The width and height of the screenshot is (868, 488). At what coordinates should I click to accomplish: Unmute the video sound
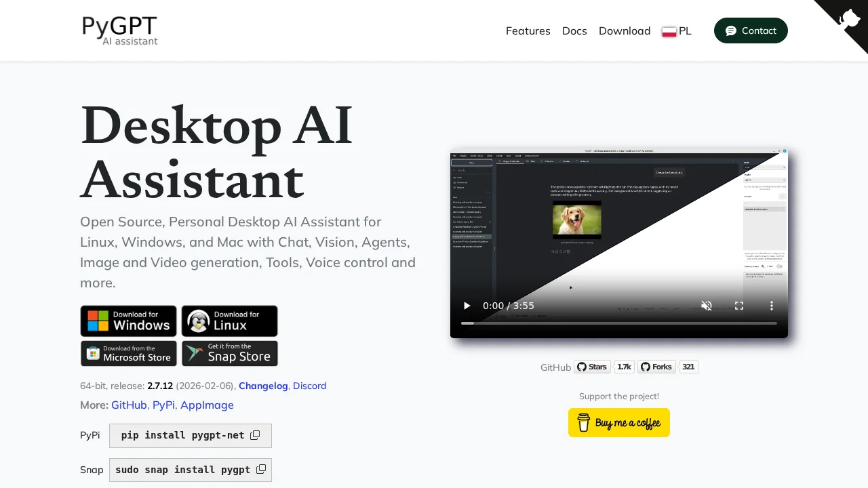coord(707,306)
